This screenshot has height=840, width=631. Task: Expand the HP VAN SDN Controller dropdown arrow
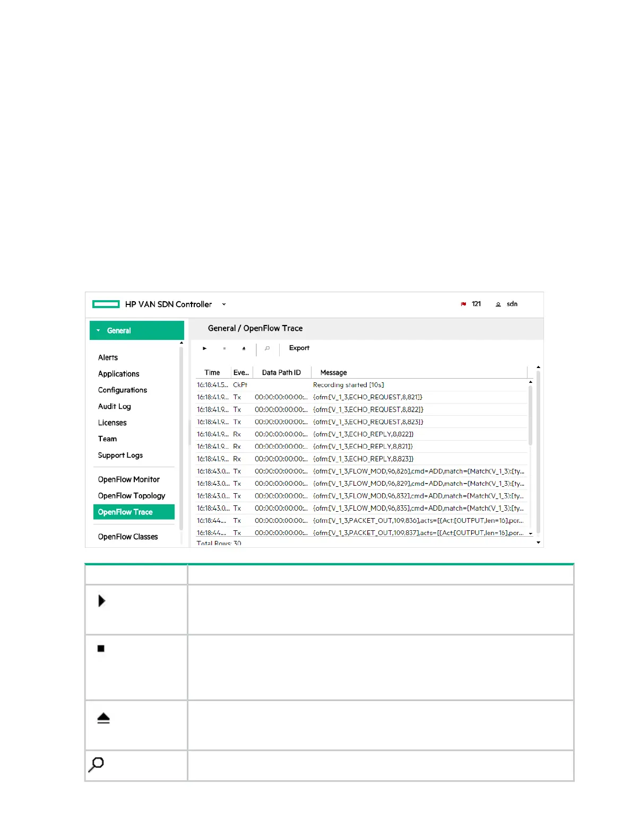224,304
